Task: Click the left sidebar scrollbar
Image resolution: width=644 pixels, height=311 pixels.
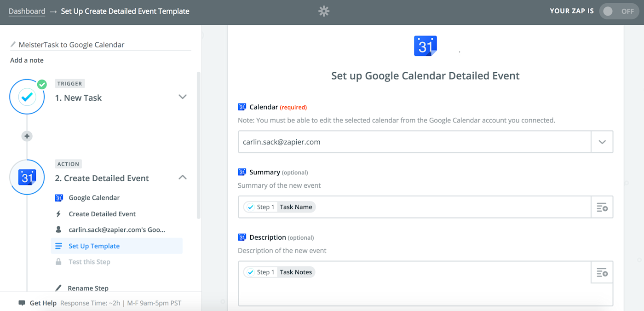Action: (199, 145)
